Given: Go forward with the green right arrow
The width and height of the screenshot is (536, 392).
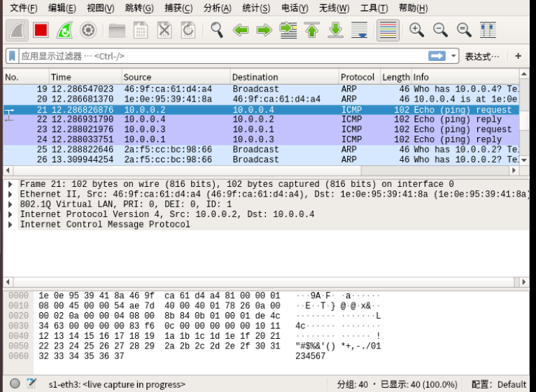Looking at the screenshot, I should [265, 30].
